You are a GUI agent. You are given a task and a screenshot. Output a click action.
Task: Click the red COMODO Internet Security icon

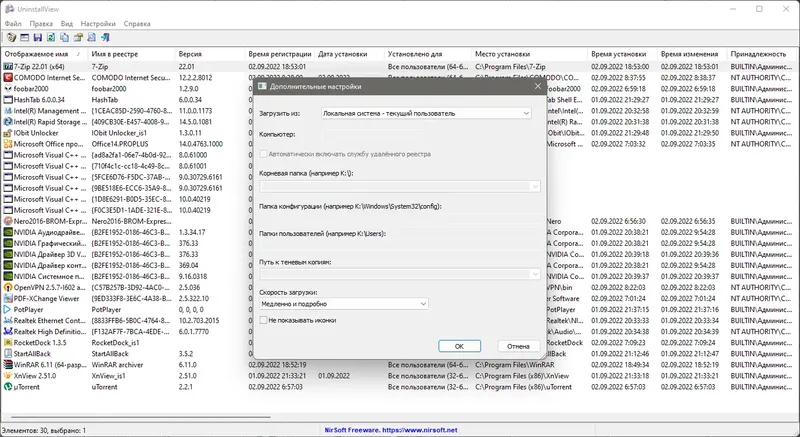tap(8, 78)
